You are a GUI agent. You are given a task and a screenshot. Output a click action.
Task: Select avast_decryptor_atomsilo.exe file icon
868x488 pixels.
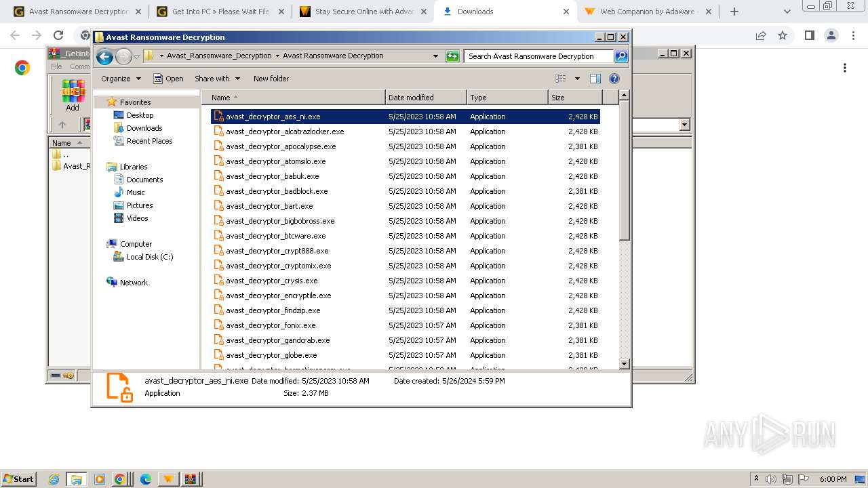(218, 161)
